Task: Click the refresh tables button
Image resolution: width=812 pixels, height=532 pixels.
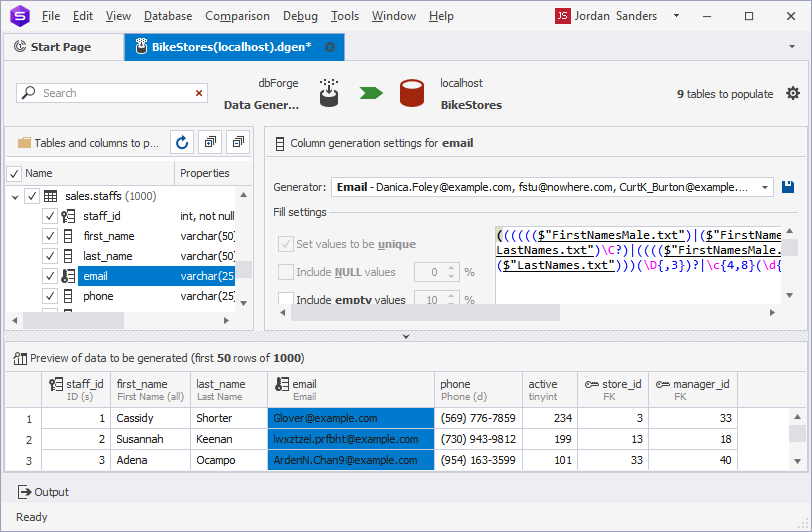Action: pos(182,142)
